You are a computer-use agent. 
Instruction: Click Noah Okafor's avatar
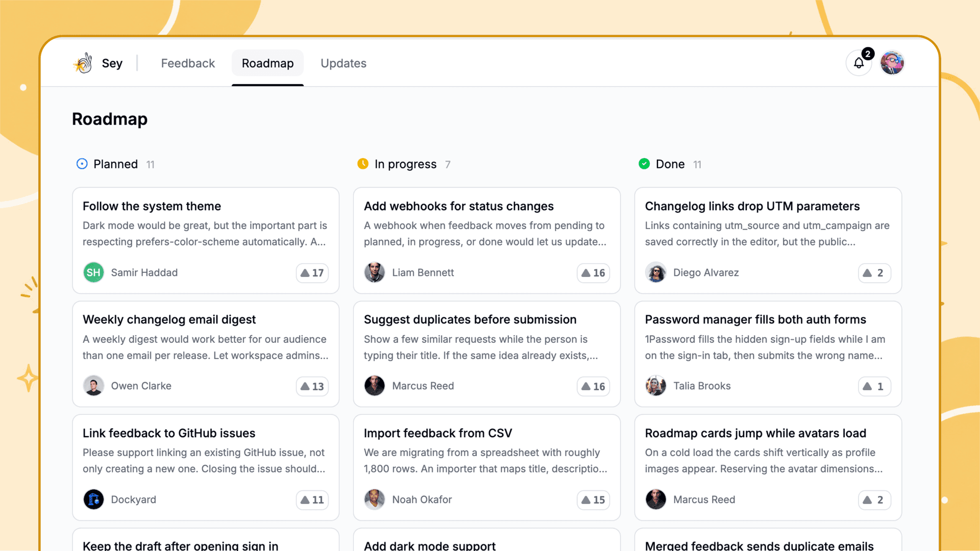click(375, 499)
